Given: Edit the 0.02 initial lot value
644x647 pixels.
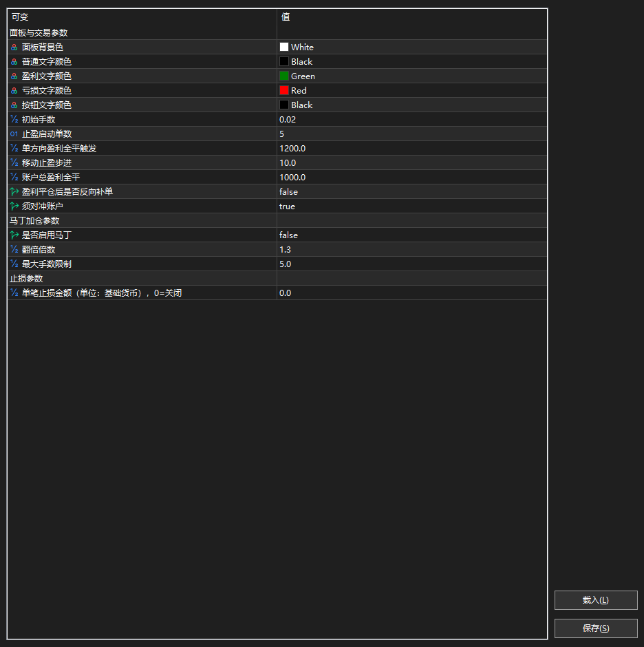Looking at the screenshot, I should [x=411, y=120].
